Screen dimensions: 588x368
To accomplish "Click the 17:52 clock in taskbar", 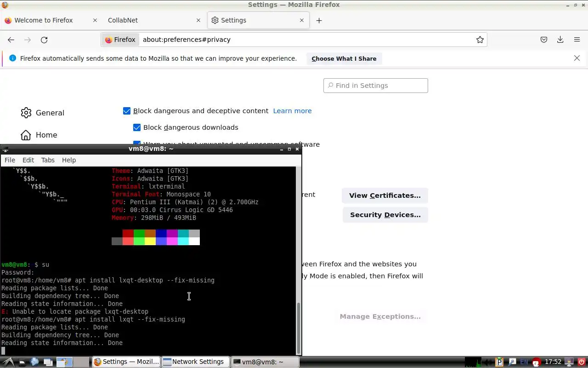I will [x=553, y=362].
